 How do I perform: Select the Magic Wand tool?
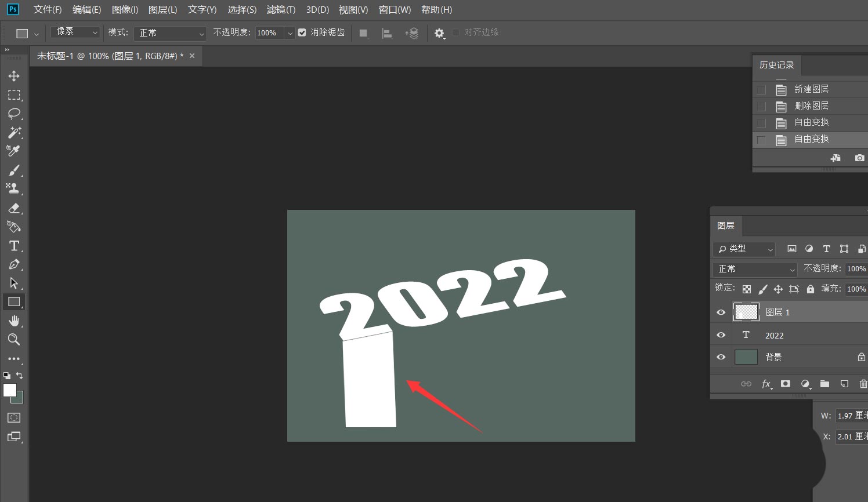tap(14, 132)
